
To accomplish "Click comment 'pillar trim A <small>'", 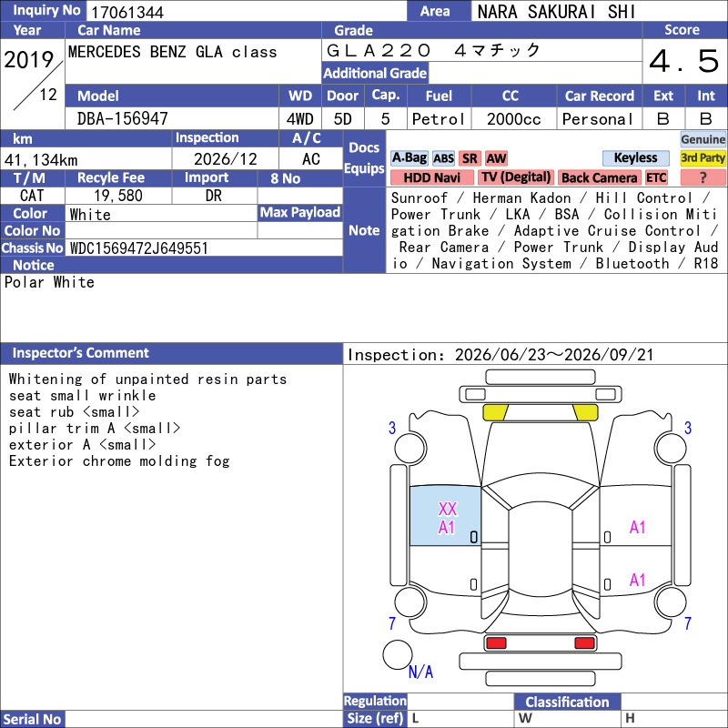I will click(95, 428).
